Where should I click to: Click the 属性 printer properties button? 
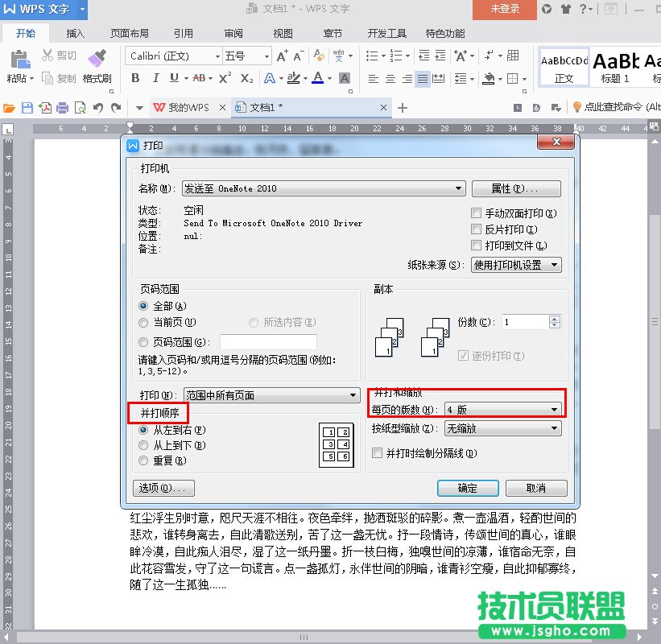click(515, 188)
